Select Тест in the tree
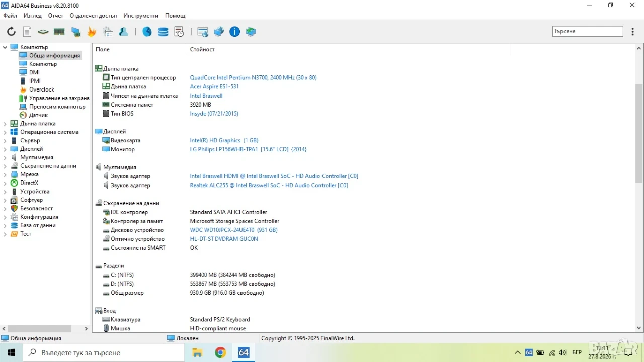Image resolution: width=644 pixels, height=362 pixels. (x=26, y=234)
